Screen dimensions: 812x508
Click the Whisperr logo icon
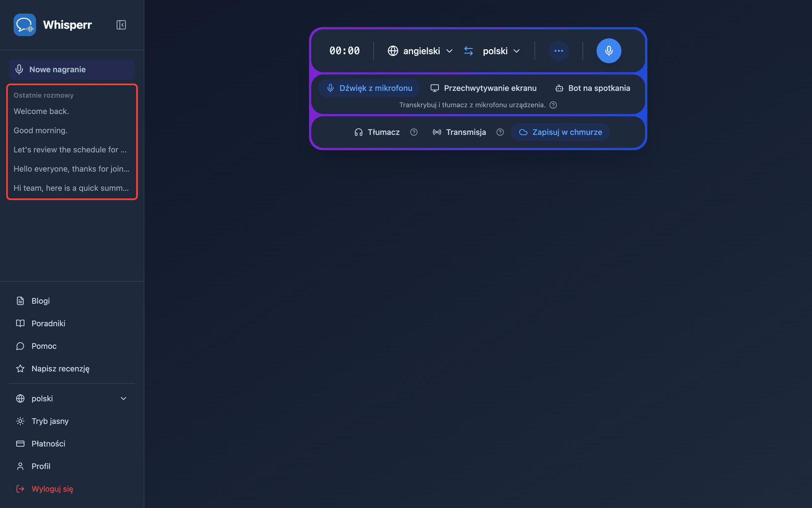[24, 25]
